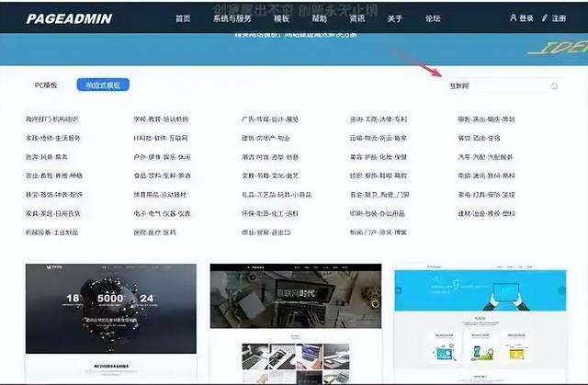The image size is (588, 385).
Task: Click the search icon in the search box
Action: 554,86
